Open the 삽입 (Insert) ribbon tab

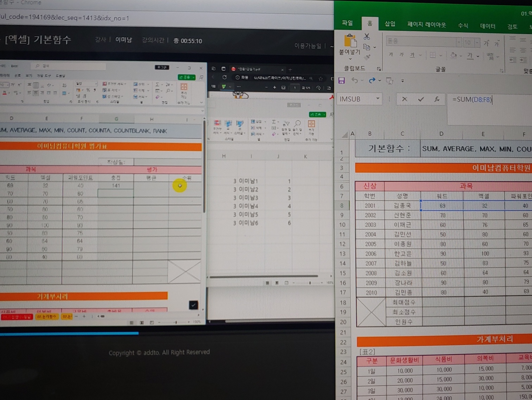coord(389,24)
